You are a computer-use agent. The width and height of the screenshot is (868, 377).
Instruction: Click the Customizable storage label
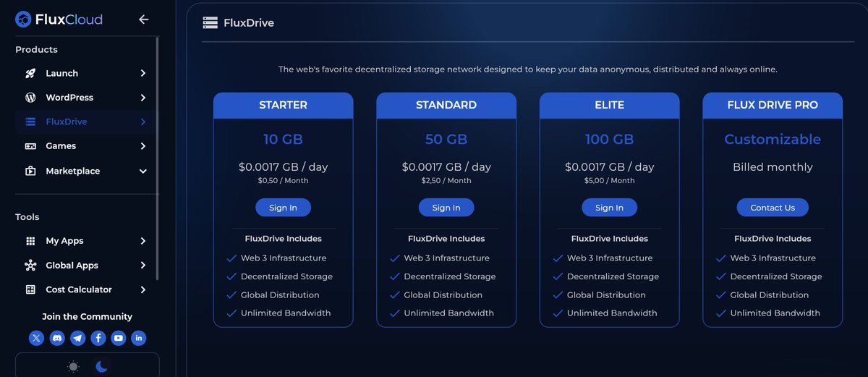click(773, 139)
